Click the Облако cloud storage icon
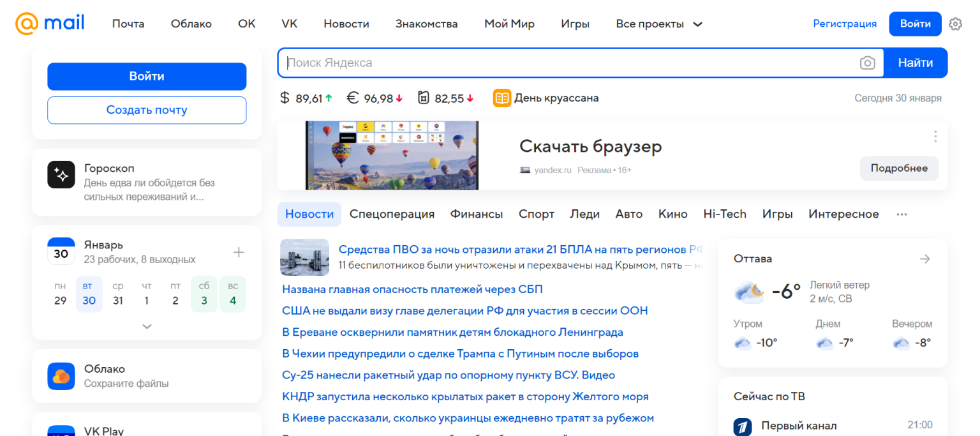980x436 pixels. coord(61,376)
